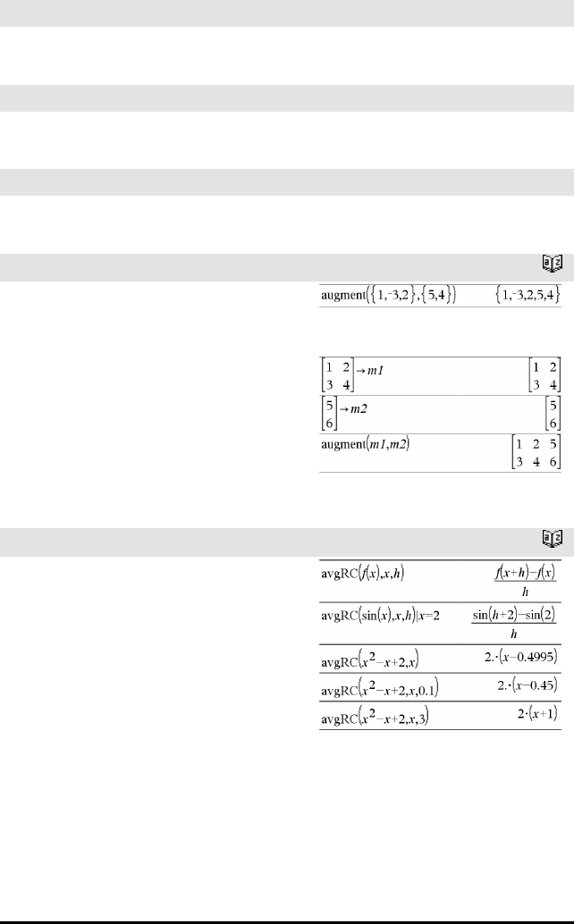This screenshot has height=924, width=574.
Task: Click the 2·(x+1) result
Action: (x=537, y=714)
